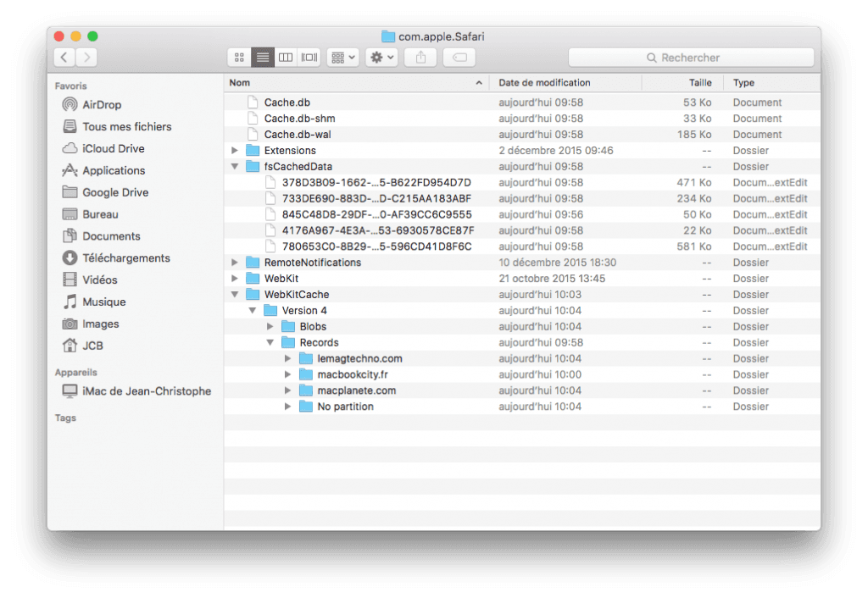The width and height of the screenshot is (868, 598).
Task: Select the Blobs folder name
Action: [314, 326]
